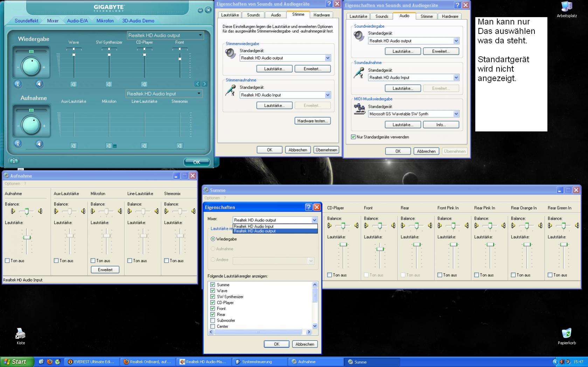Enable Subwoofer checkbox in Lautstärkeregler list
This screenshot has height=367, width=588.
click(213, 320)
